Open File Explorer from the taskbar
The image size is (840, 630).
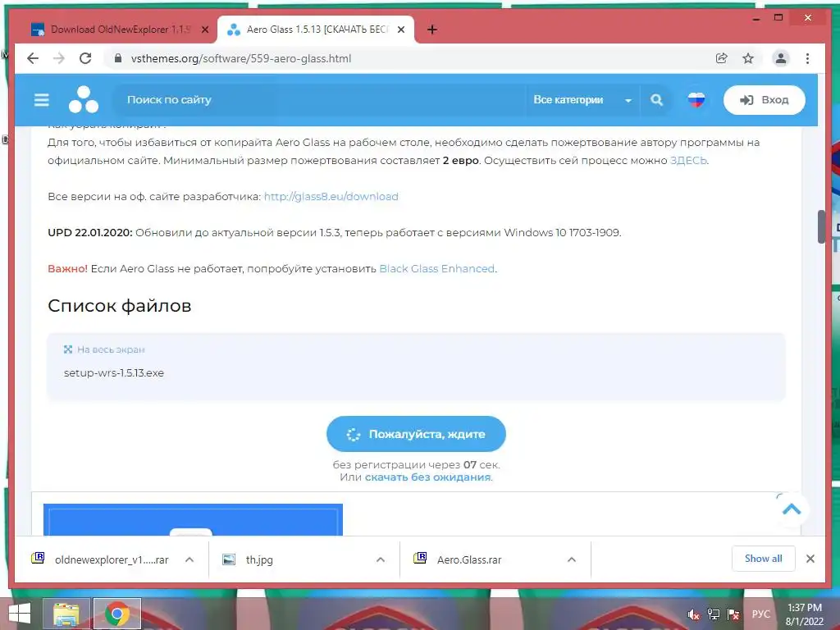coord(66,614)
